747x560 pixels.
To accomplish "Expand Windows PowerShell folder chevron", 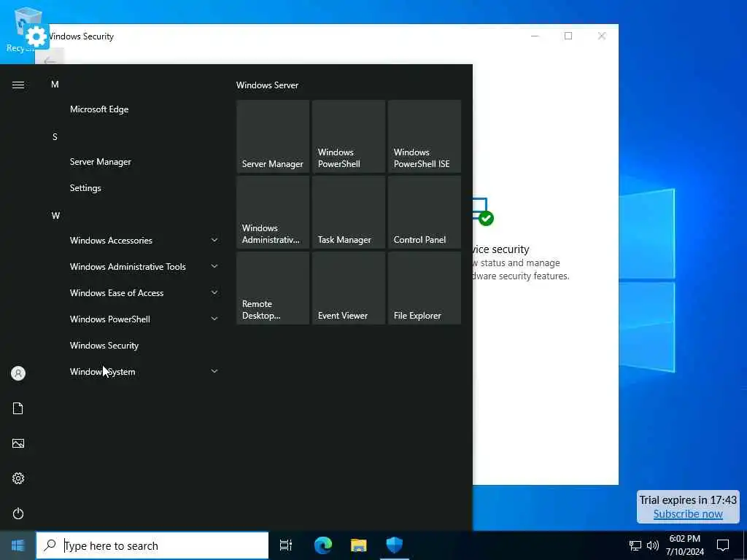I will [214, 319].
